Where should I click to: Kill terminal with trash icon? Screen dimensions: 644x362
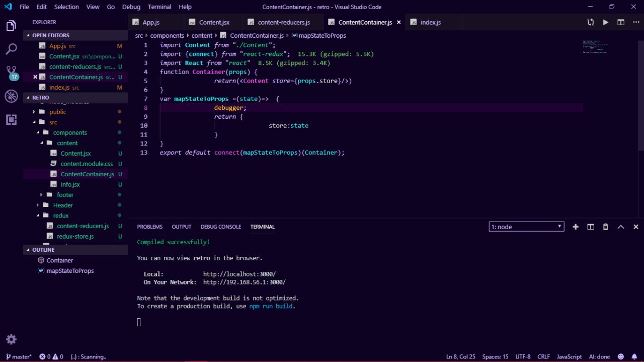click(x=606, y=227)
